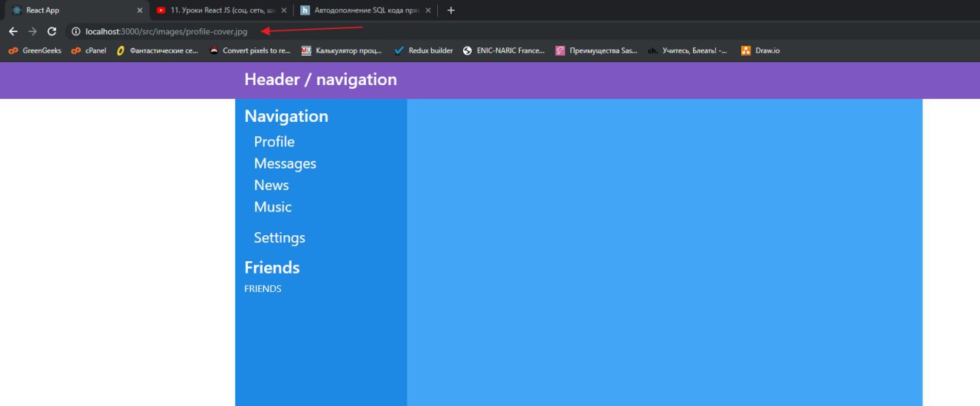Open Messages in the sidebar navigation

285,164
